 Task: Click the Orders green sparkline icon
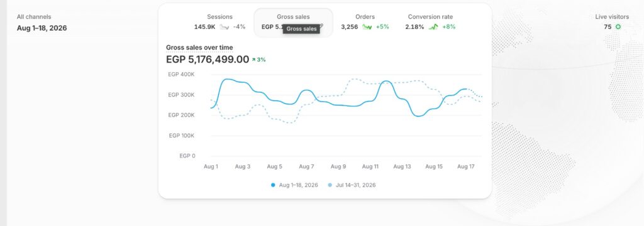[367, 27]
